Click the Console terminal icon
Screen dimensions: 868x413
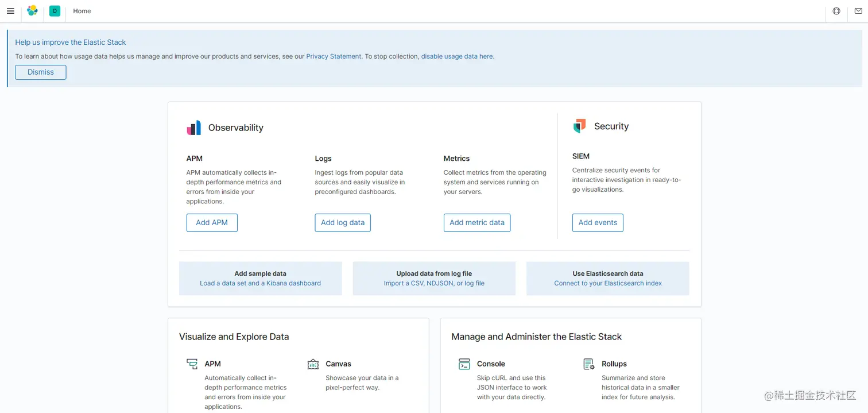[464, 364]
